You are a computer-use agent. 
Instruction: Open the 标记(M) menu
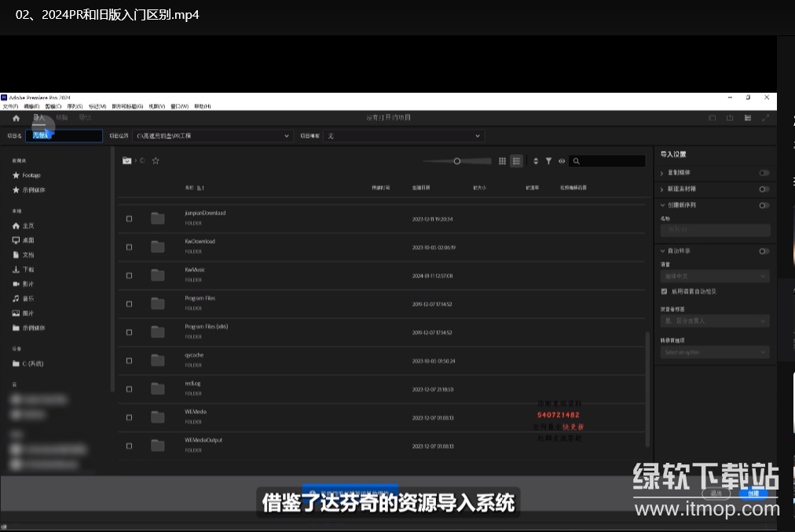(x=97, y=107)
